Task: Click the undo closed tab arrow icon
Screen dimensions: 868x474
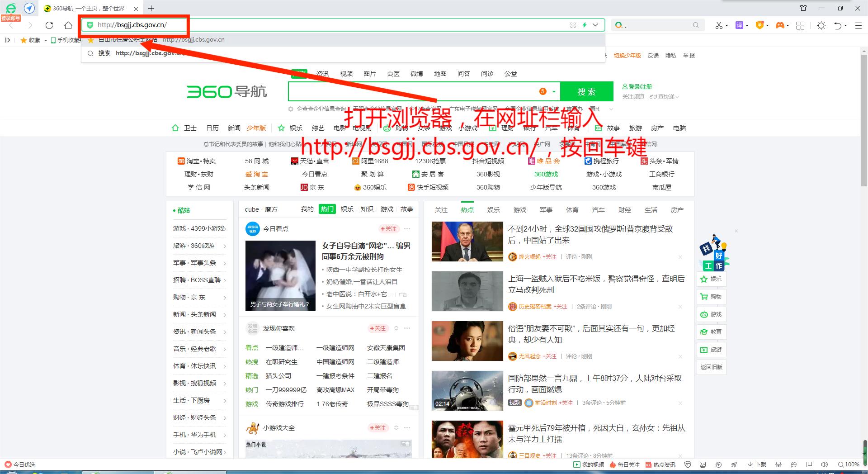Action: pos(838,25)
